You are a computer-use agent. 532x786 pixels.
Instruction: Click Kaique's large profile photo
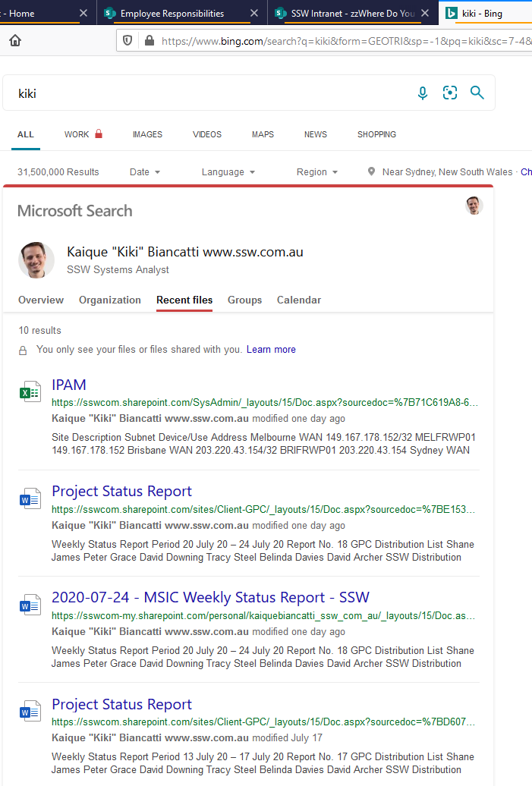[x=36, y=260]
